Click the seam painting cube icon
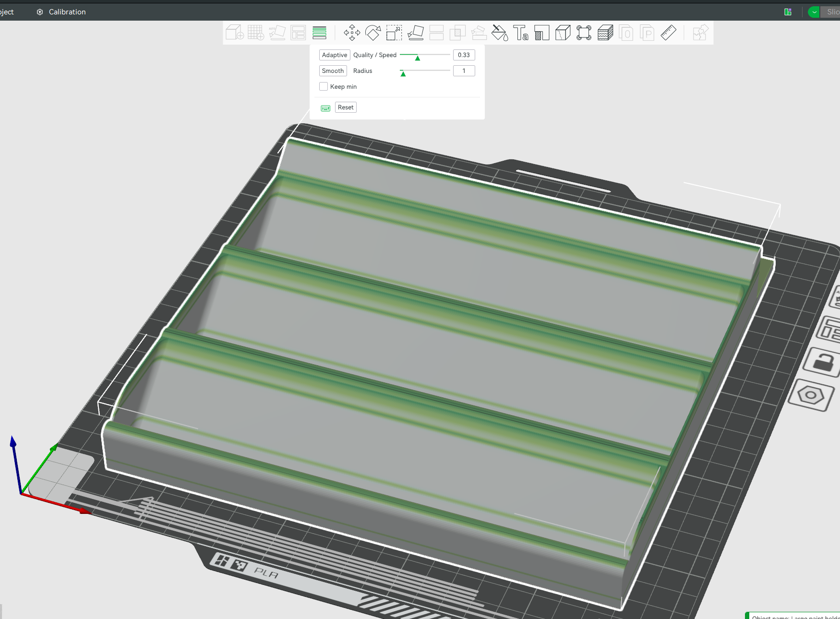This screenshot has width=840, height=619. (563, 33)
